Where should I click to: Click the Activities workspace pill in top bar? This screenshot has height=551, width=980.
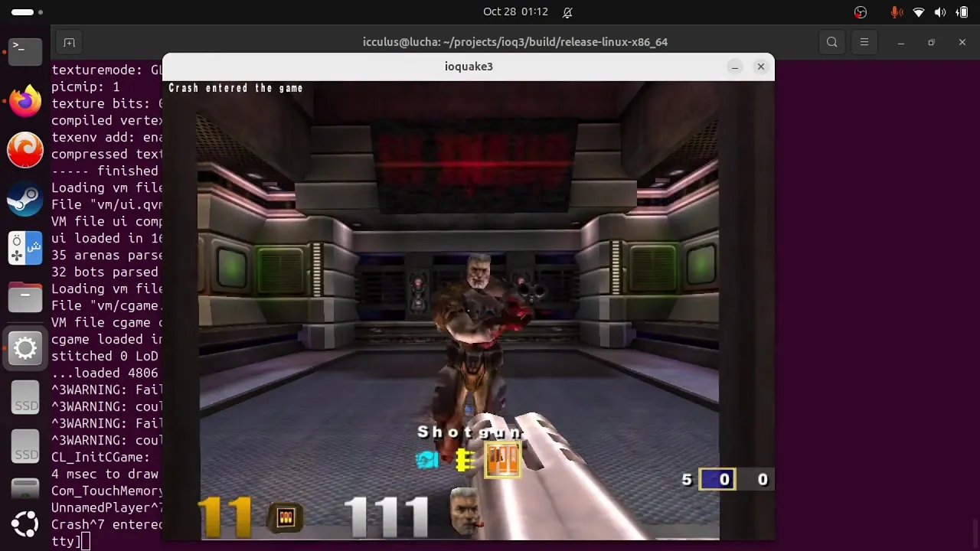click(x=28, y=12)
